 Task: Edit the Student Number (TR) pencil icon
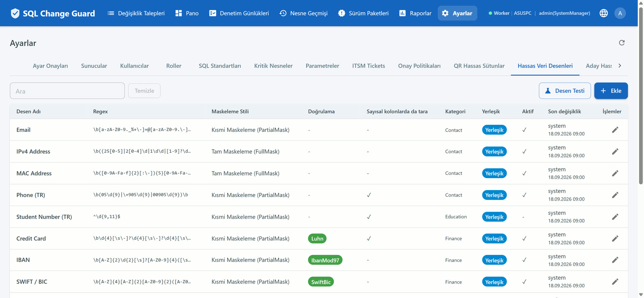point(615,217)
